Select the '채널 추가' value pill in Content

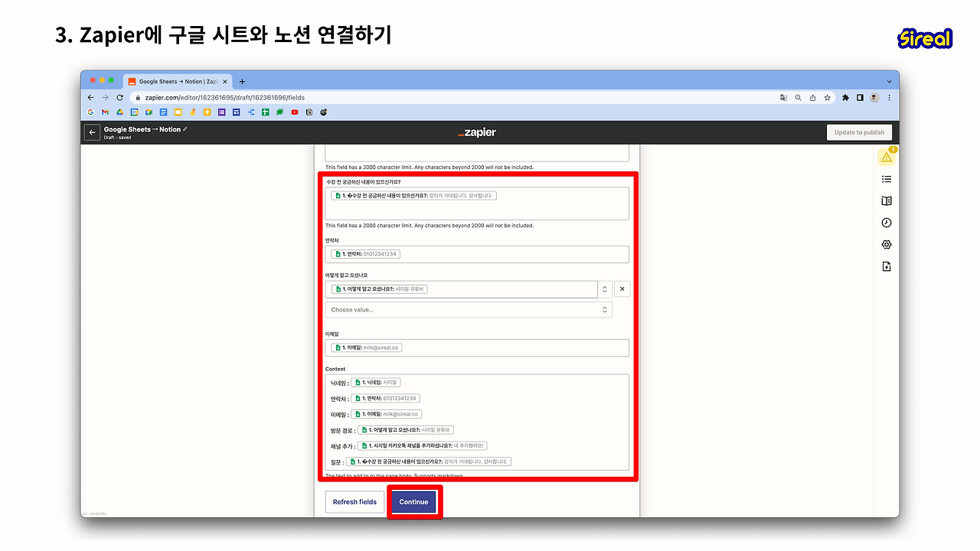pos(422,445)
